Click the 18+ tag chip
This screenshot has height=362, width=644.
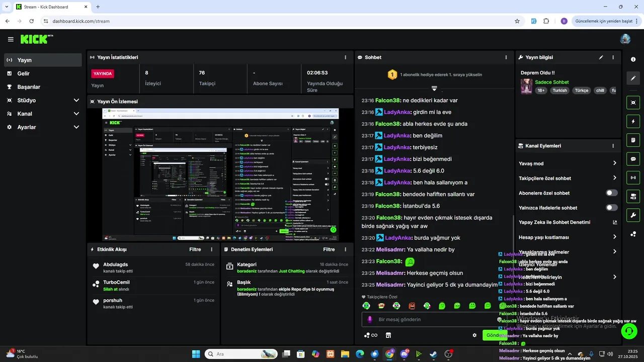click(541, 90)
